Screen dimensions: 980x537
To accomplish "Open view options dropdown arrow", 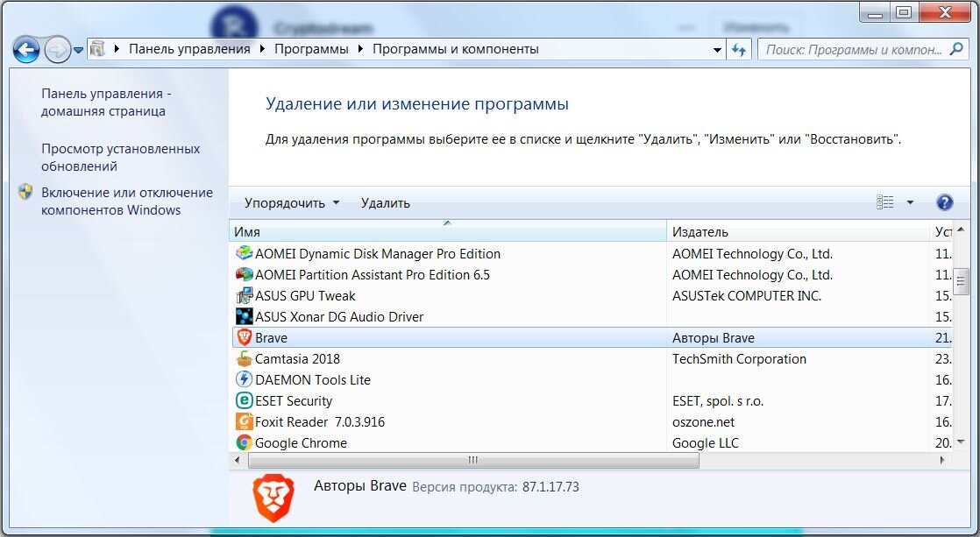I will (910, 201).
